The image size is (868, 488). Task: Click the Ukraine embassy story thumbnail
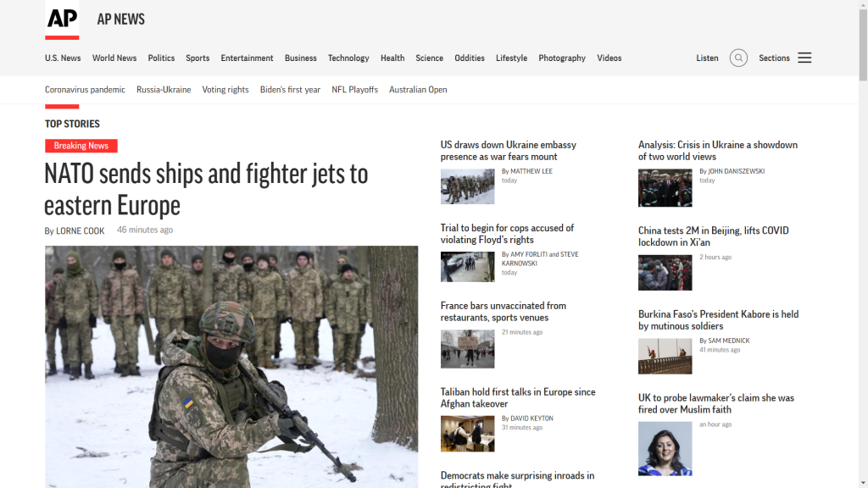467,186
